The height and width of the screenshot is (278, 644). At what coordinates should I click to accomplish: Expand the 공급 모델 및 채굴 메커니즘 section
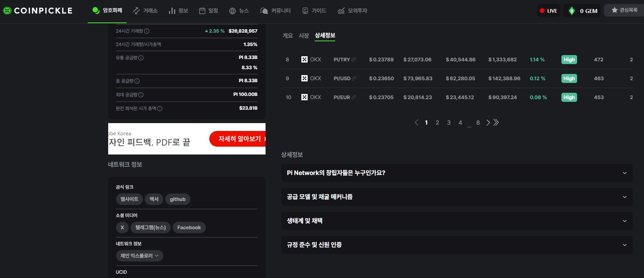(456, 197)
